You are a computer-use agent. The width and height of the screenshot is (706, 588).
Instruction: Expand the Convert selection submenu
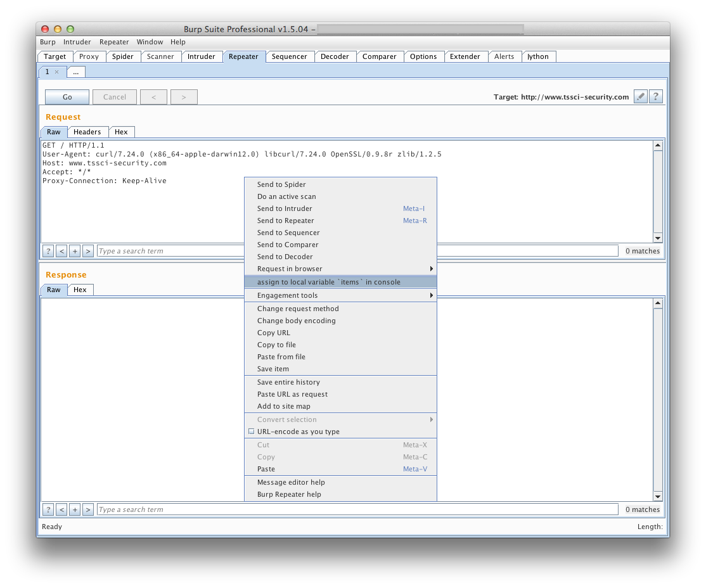point(340,419)
